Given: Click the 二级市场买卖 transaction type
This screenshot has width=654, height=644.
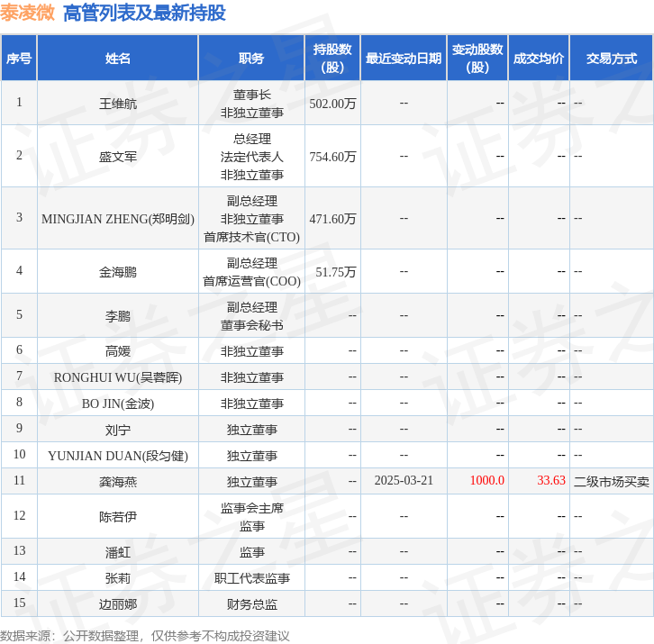Looking at the screenshot, I should point(612,482).
